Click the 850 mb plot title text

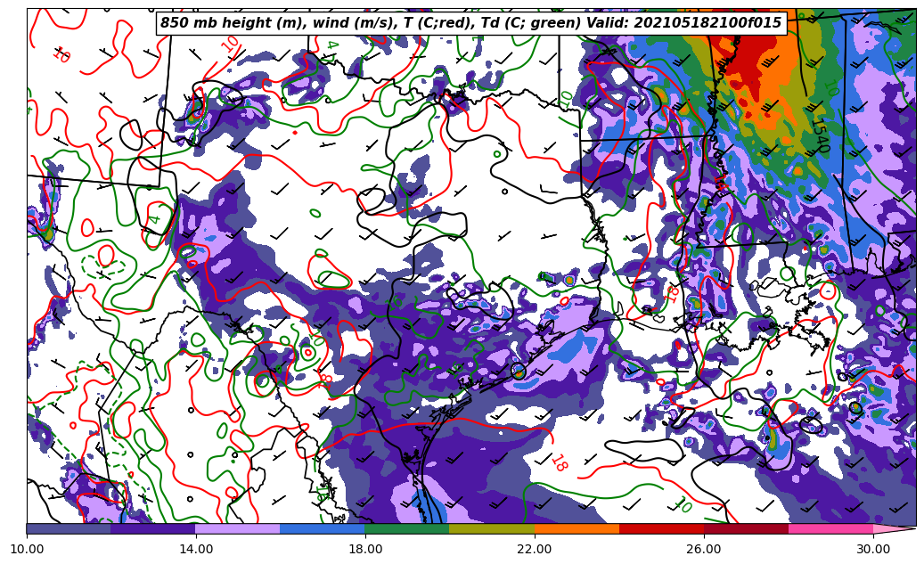[x=470, y=23]
